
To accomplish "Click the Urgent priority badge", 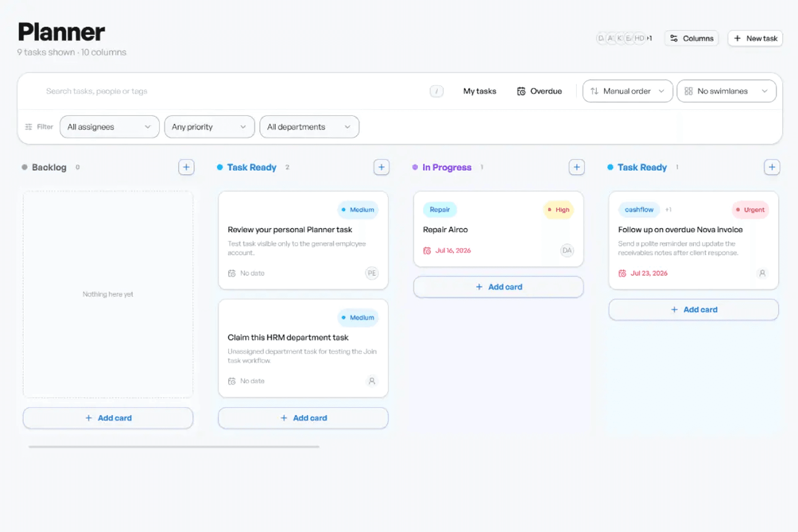I will [x=750, y=210].
